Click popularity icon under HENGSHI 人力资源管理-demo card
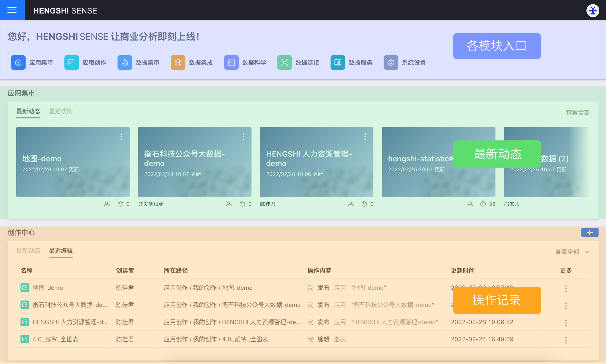This screenshot has height=364, width=606. click(364, 204)
